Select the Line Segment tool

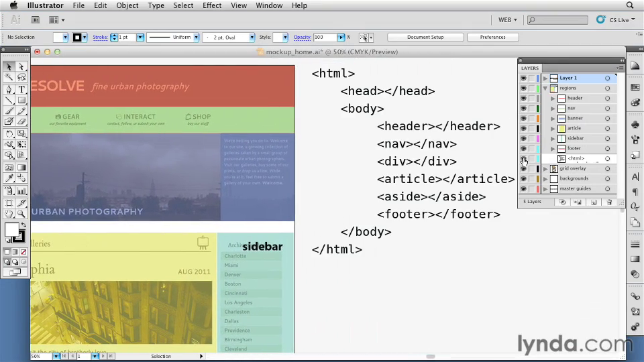9,100
